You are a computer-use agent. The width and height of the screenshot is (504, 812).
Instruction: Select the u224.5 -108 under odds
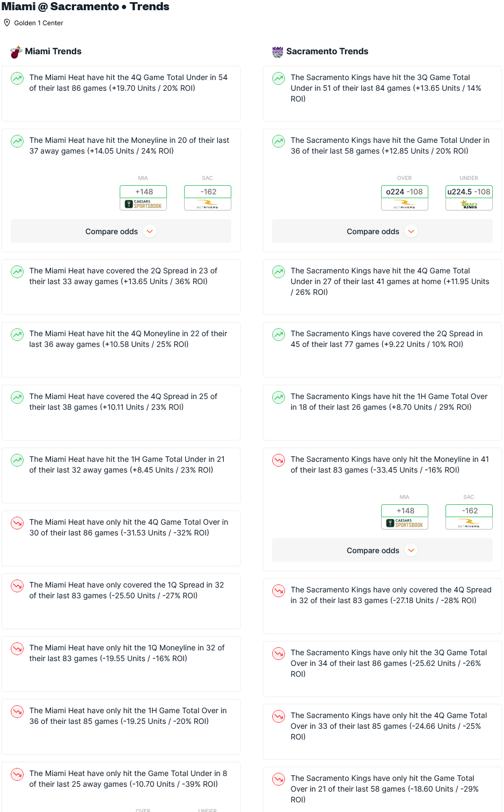[x=469, y=192]
